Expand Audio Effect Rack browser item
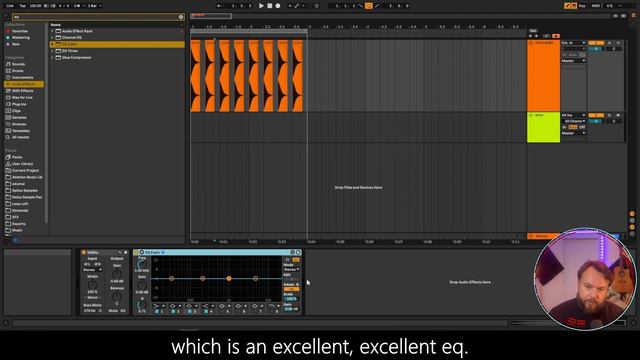The image size is (640, 360). (52, 31)
